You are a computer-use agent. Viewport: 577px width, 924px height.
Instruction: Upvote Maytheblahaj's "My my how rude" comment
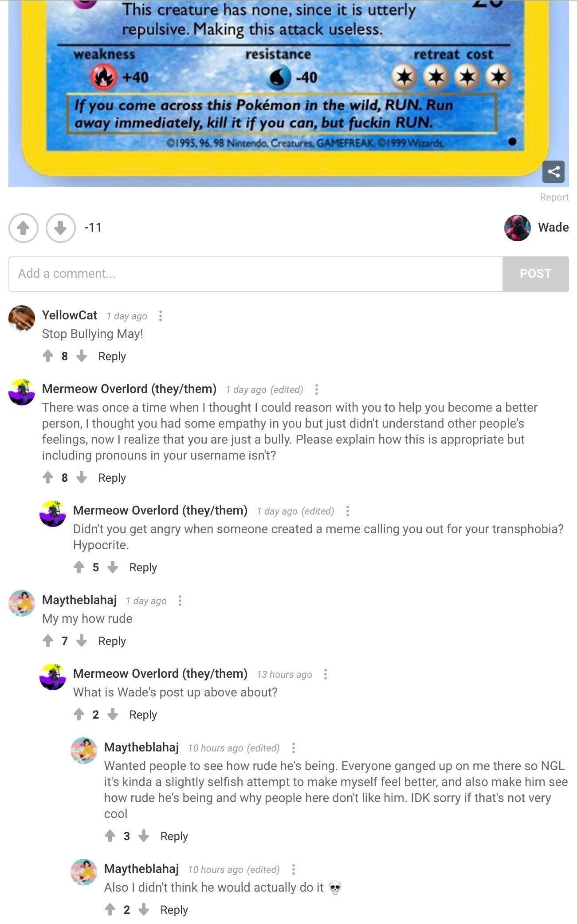point(48,641)
